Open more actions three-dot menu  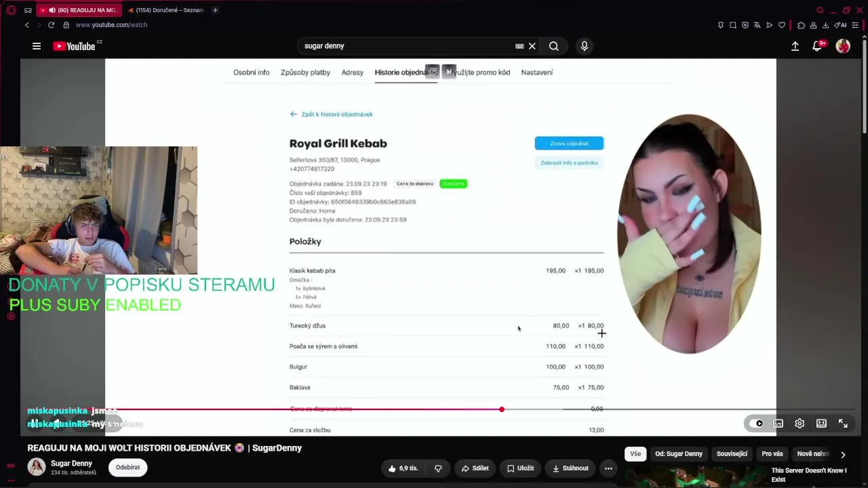click(x=608, y=468)
